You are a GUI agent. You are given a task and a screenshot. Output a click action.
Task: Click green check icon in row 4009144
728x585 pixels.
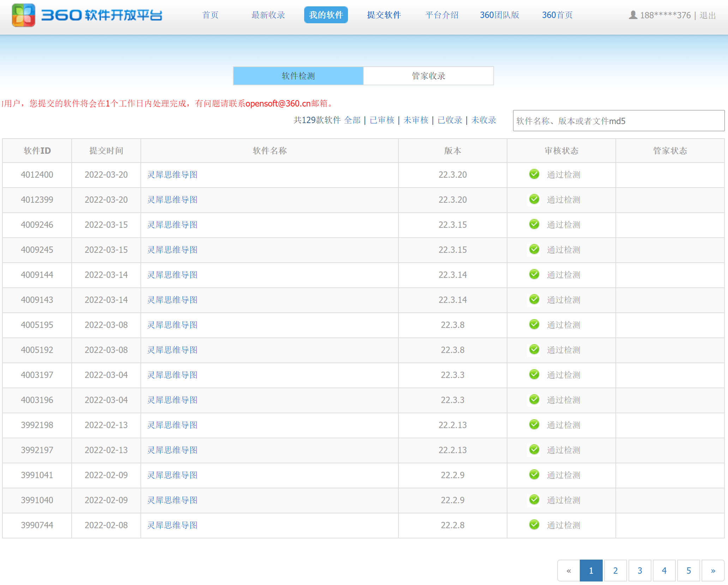coord(534,274)
